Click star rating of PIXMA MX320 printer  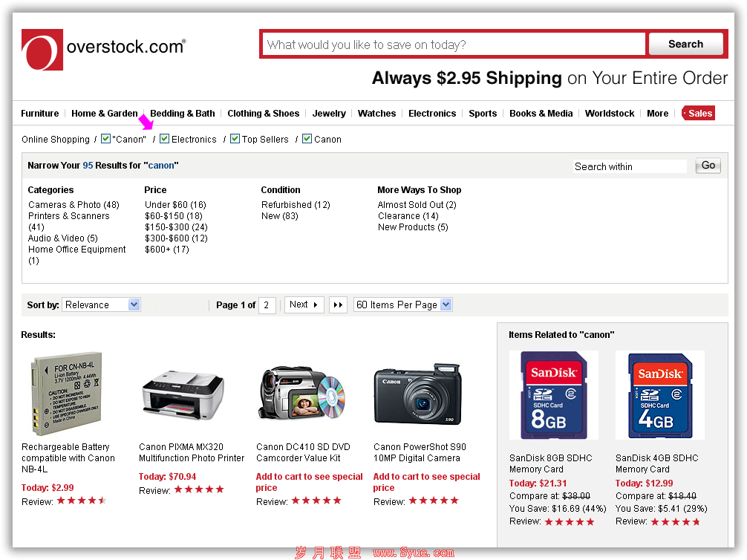(x=199, y=489)
